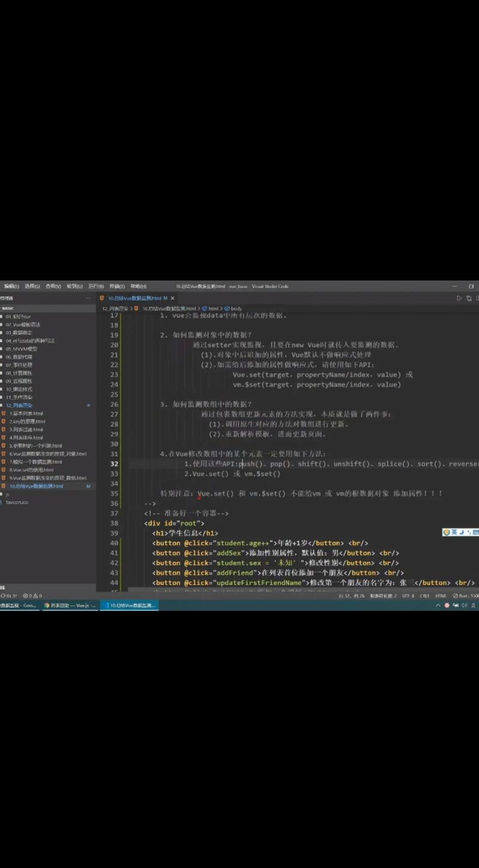479x868 pixels.
Task: Click the moon icon on the floating IME toolbar
Action: 461,532
